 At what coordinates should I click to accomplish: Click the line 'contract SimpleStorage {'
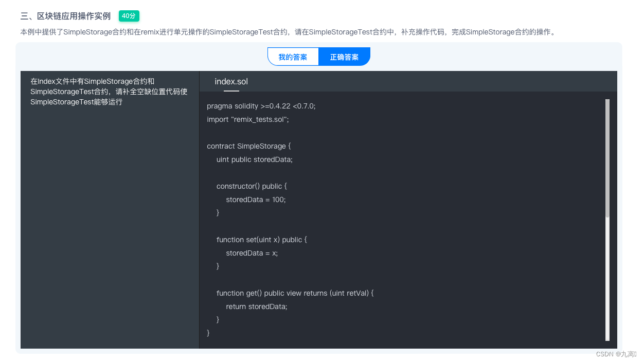click(x=249, y=146)
